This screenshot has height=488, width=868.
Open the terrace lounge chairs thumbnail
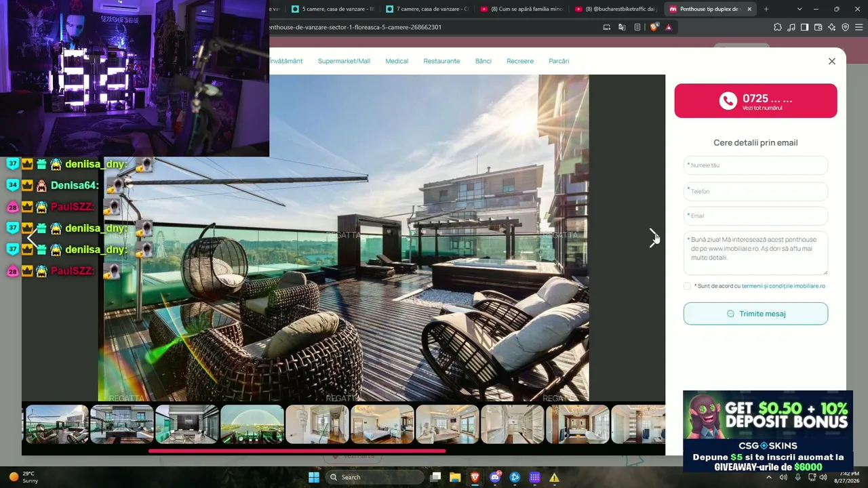[x=57, y=424]
